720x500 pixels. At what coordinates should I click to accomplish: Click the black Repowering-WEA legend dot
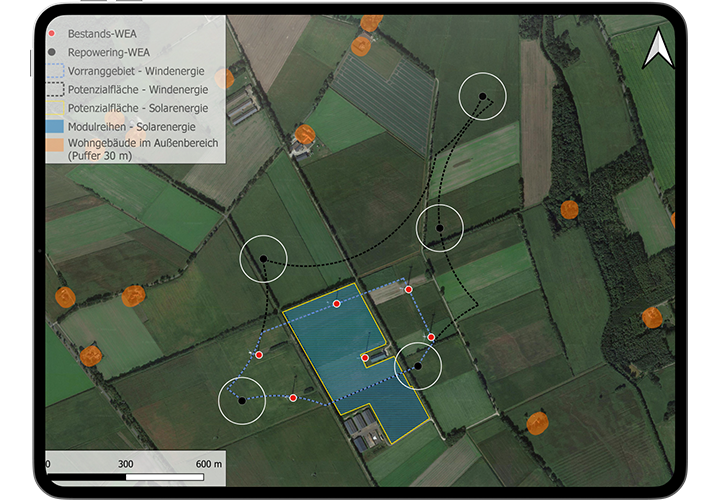[51, 52]
